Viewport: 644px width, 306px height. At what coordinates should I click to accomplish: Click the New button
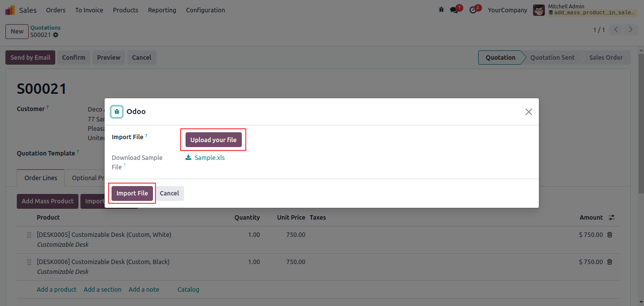(x=17, y=32)
